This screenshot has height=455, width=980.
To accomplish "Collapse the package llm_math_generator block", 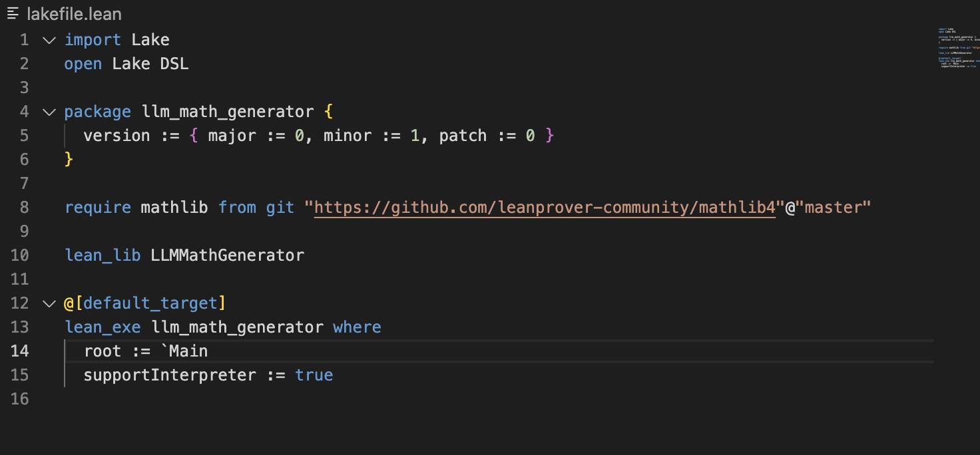I will point(49,112).
